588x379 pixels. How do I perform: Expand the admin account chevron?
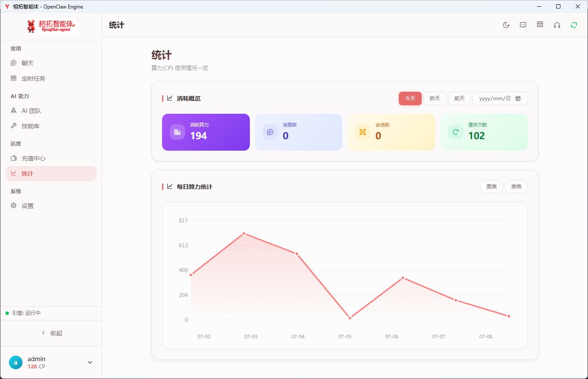coord(90,362)
